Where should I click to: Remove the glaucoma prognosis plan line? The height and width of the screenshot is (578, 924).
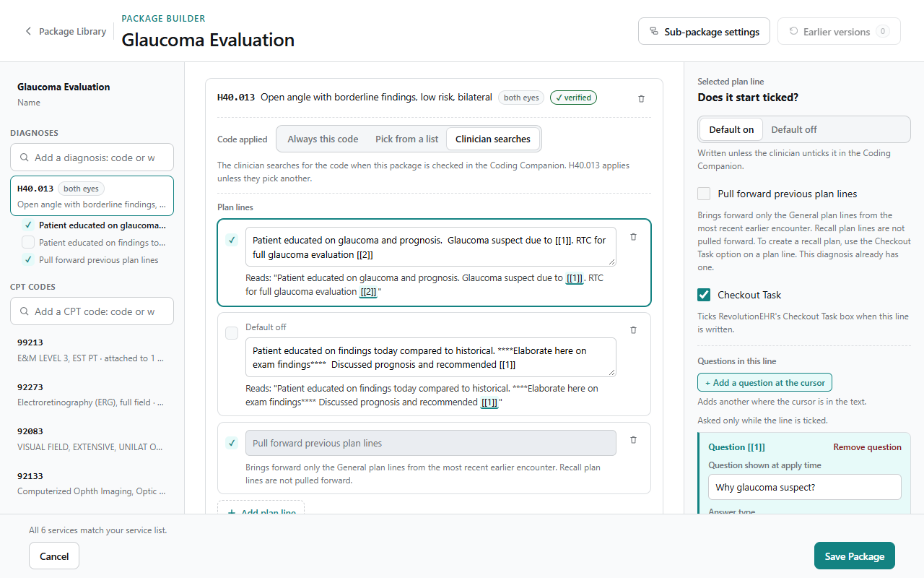pos(633,236)
